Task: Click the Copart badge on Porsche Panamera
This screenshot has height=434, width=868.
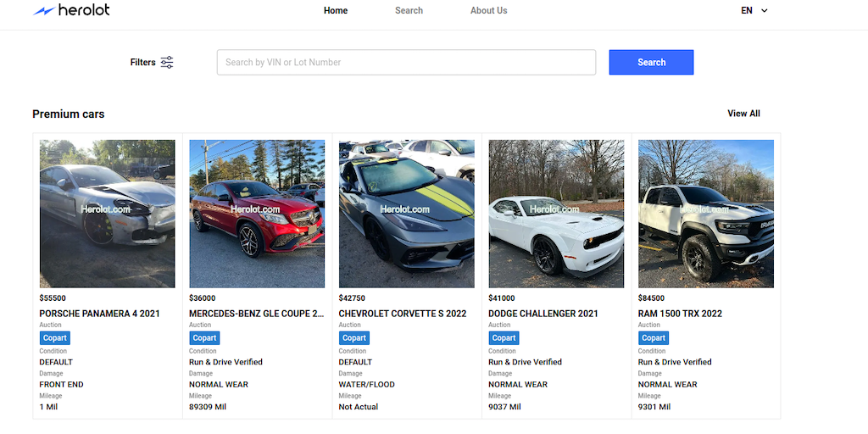Action: (55, 338)
